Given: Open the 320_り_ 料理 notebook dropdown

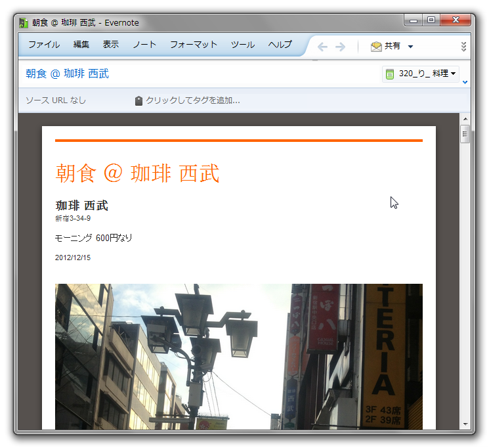Looking at the screenshot, I should pyautogui.click(x=420, y=74).
